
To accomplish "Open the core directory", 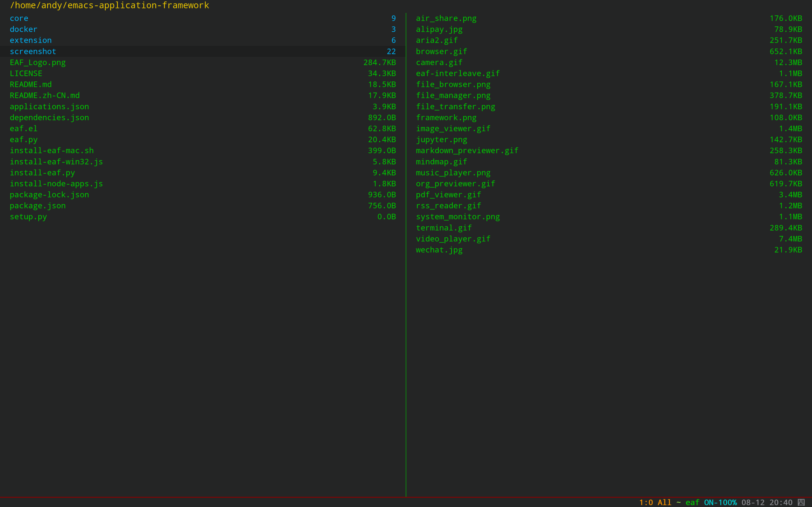I will point(19,18).
